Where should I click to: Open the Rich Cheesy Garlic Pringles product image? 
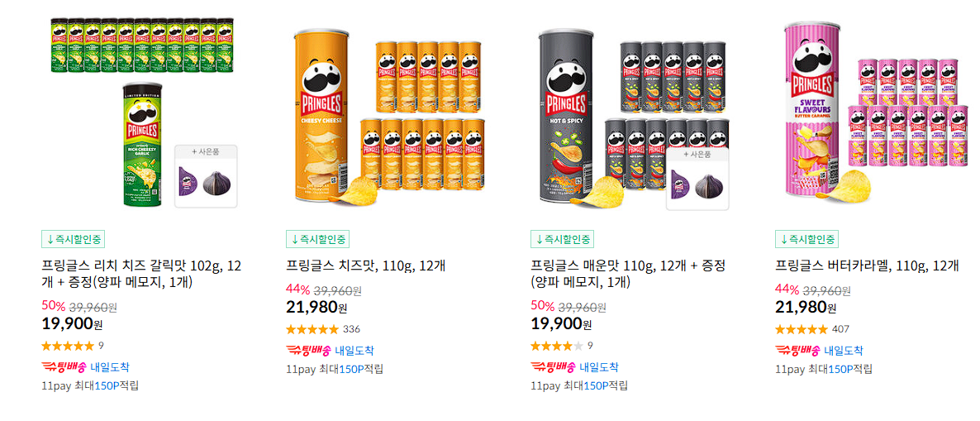click(x=142, y=112)
